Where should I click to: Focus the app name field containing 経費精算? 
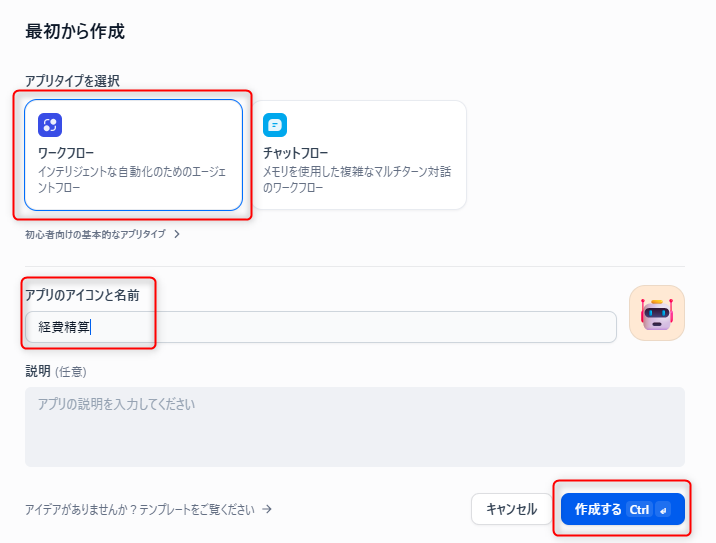[x=320, y=327]
